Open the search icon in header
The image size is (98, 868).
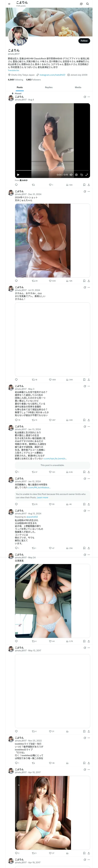tap(87, 4)
